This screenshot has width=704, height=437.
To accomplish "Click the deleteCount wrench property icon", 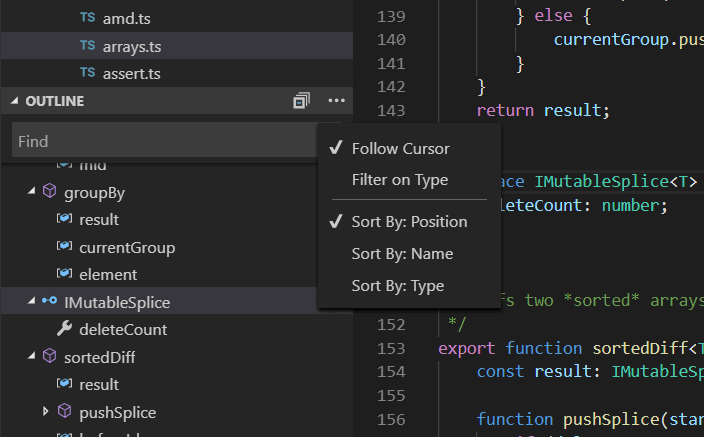I will click(x=65, y=329).
